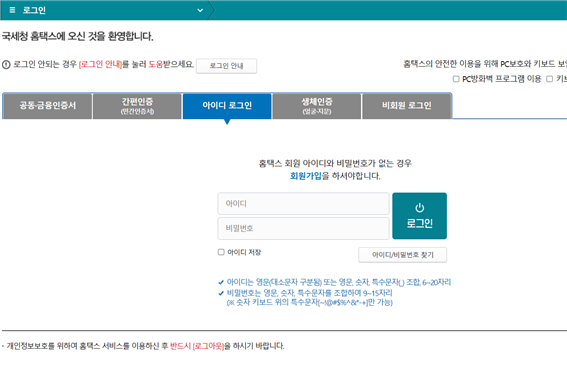Viewport: 567px width, 370px height.
Task: Switch to 비회원 로그인 tab
Action: tap(407, 106)
